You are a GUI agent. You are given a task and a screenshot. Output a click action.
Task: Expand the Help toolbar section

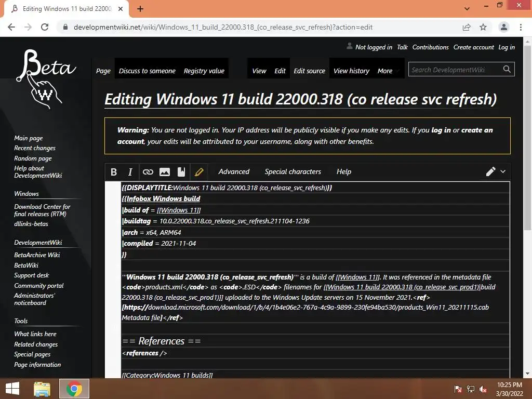point(344,171)
